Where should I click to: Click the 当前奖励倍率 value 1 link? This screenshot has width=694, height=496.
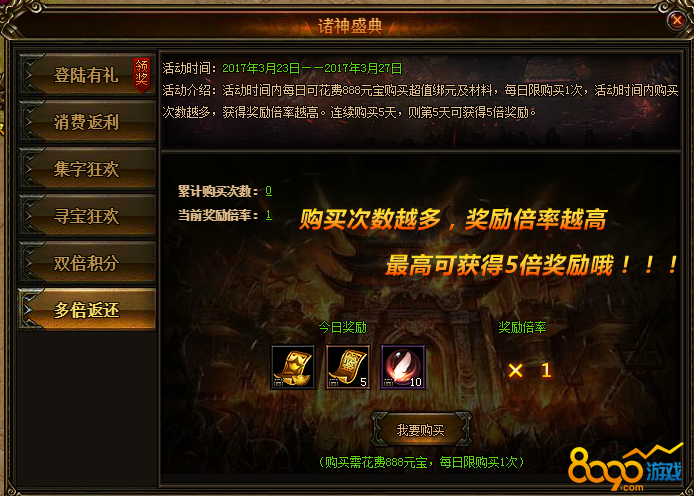pyautogui.click(x=268, y=215)
